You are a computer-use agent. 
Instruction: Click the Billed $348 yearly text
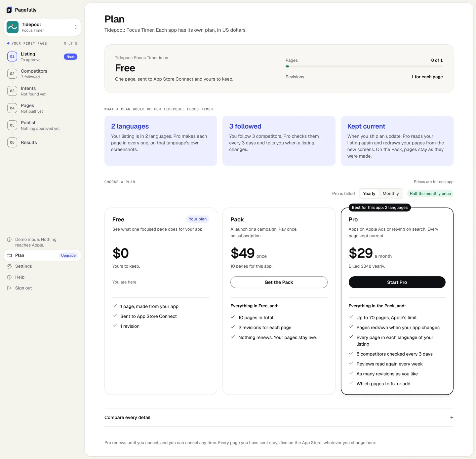(x=367, y=266)
